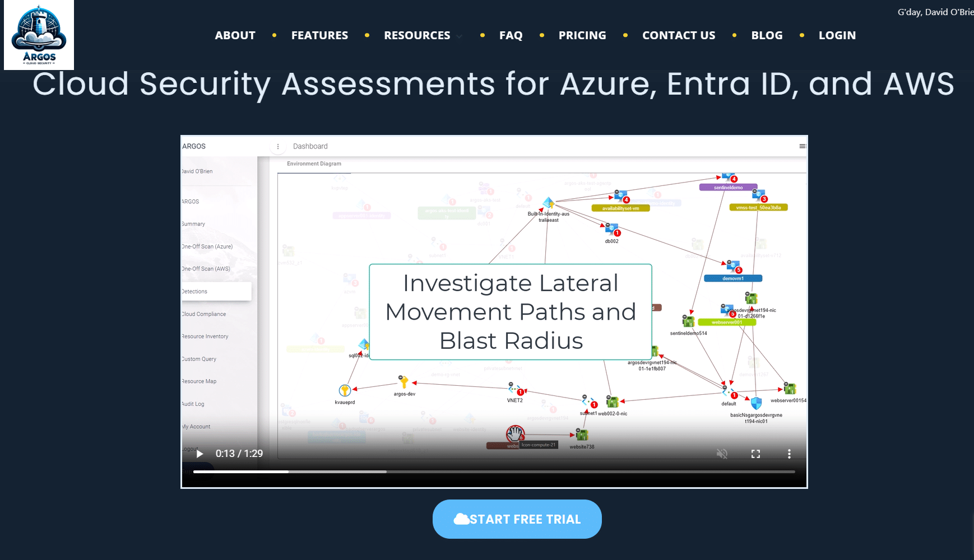Viewport: 974px width, 560px height.
Task: Click the subnet1 icon
Action: point(587,401)
